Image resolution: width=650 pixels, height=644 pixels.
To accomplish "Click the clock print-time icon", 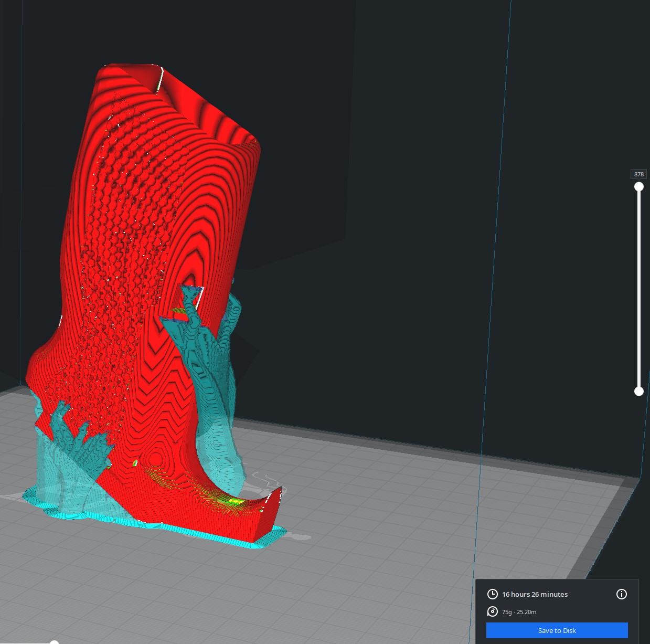I will [492, 594].
